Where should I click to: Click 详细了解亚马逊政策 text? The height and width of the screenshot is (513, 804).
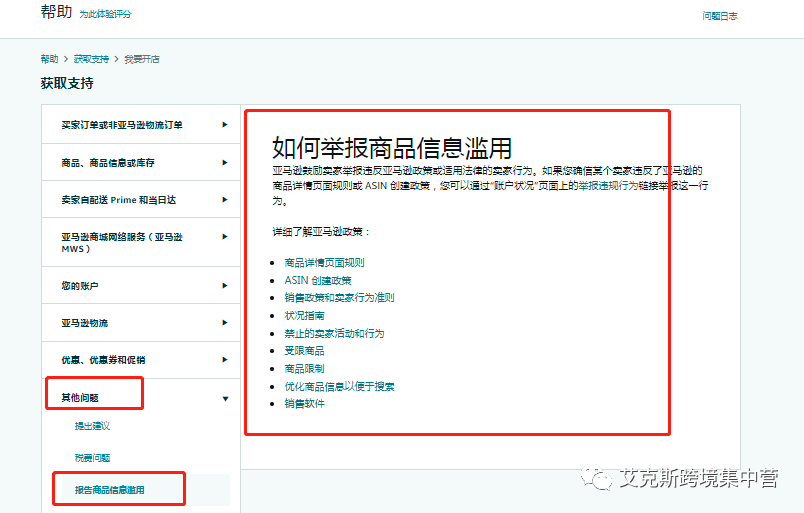(321, 232)
